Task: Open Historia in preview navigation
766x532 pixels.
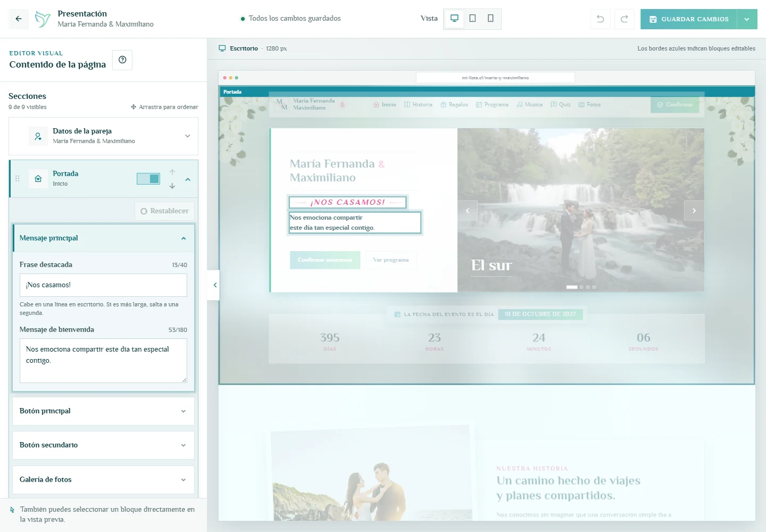Action: (x=419, y=105)
